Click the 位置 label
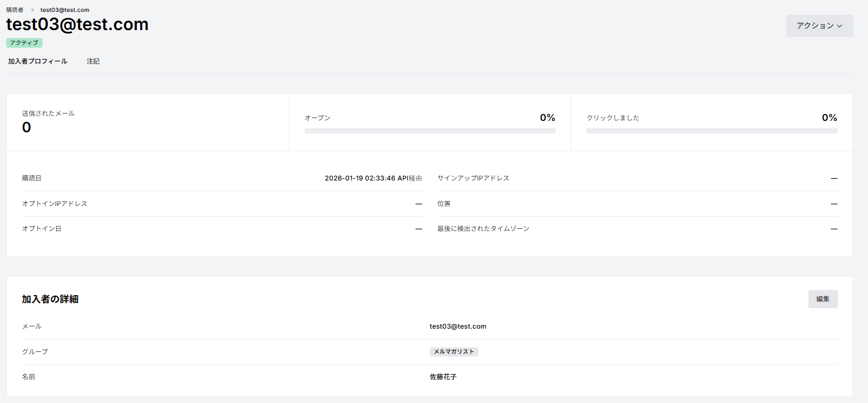 pos(444,204)
